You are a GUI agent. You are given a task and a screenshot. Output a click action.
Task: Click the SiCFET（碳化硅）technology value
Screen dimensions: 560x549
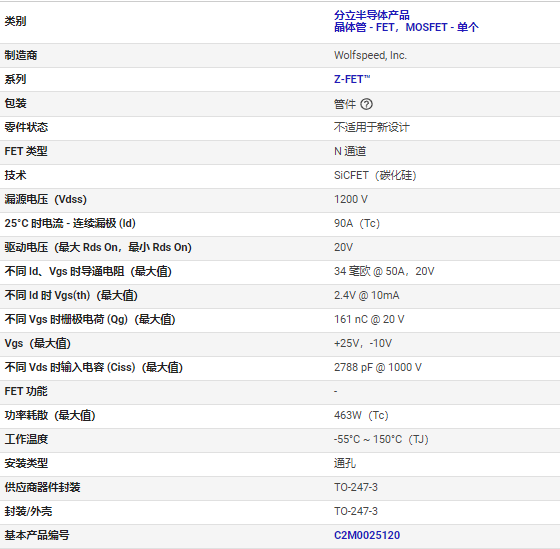pyautogui.click(x=375, y=175)
